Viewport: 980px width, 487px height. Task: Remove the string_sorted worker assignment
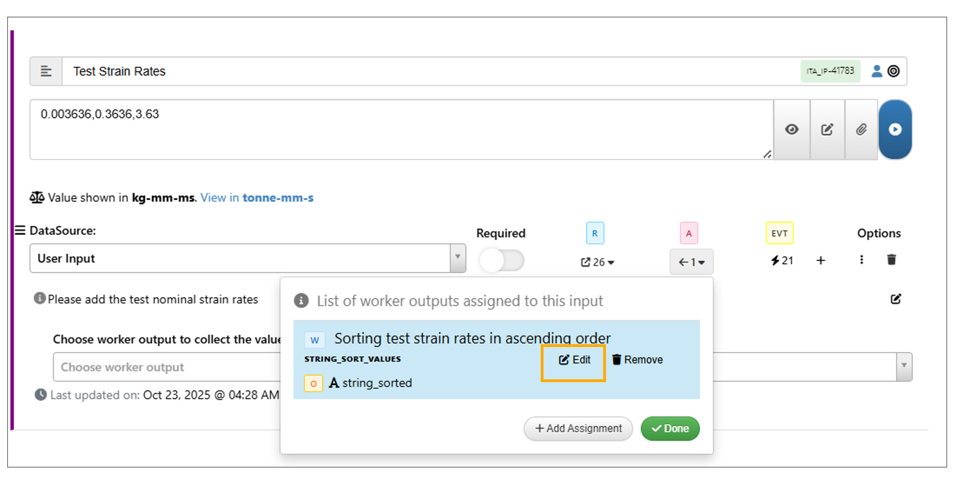637,360
